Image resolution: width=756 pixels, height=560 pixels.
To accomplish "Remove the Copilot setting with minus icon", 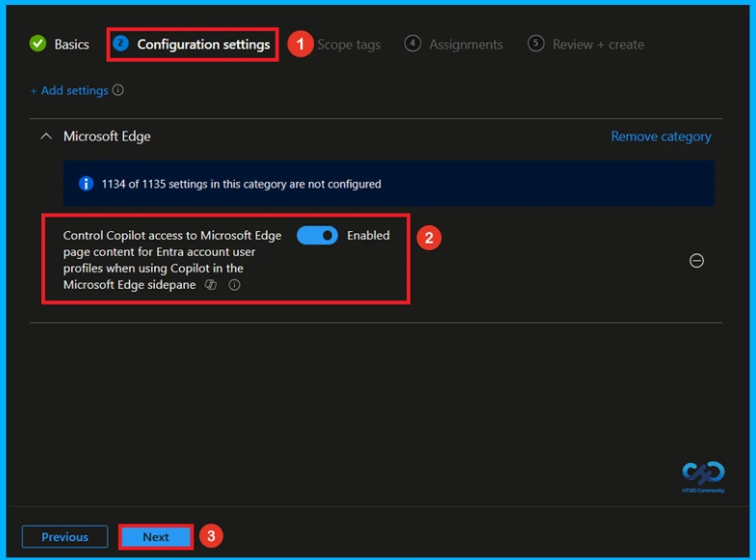I will click(x=696, y=261).
